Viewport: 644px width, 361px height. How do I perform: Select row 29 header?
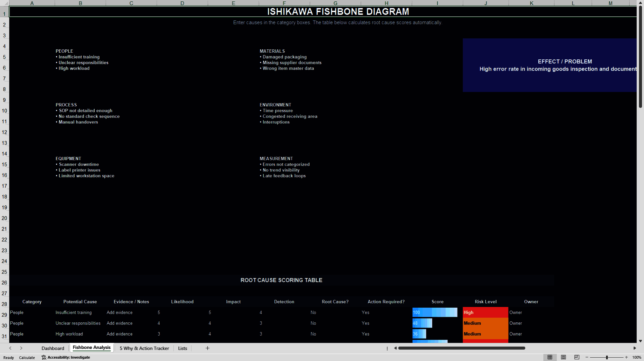coord(4,315)
